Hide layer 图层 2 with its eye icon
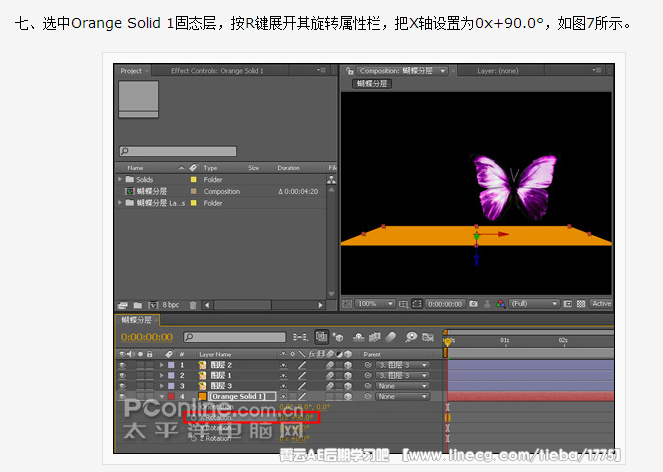The image size is (663, 472). coord(122,365)
